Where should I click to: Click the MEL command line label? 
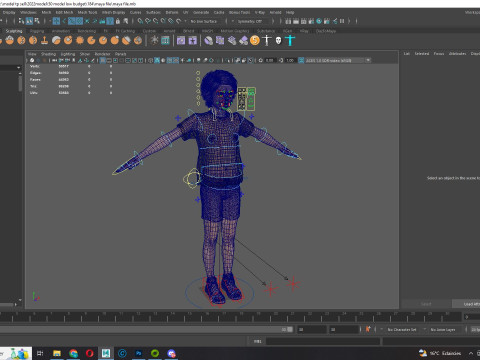click(258, 341)
